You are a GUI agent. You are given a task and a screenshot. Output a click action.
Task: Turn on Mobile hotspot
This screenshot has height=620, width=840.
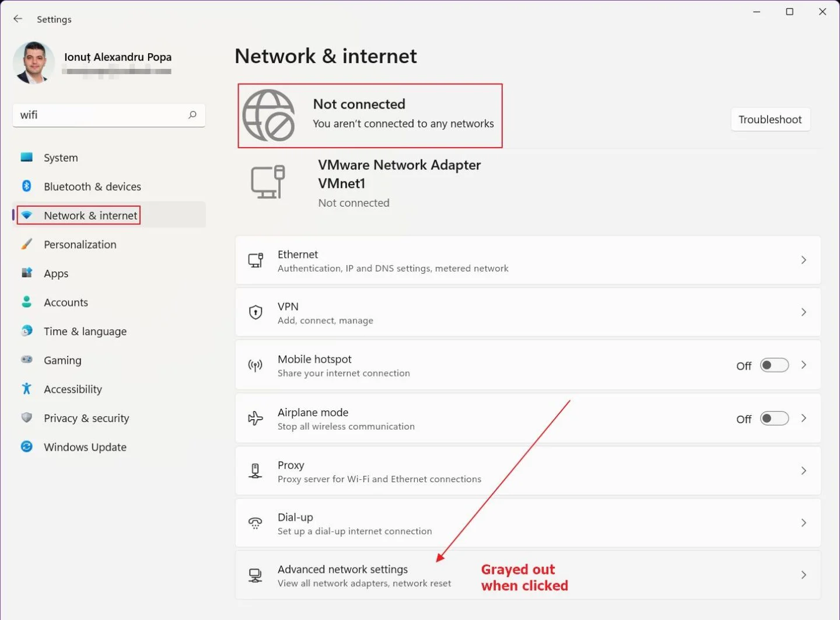pos(773,365)
